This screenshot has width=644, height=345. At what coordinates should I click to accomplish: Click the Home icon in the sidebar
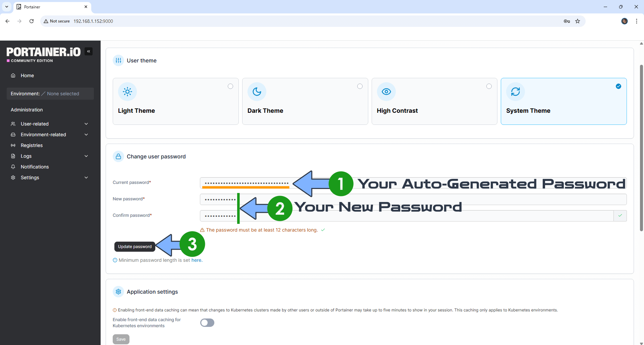[x=13, y=76]
